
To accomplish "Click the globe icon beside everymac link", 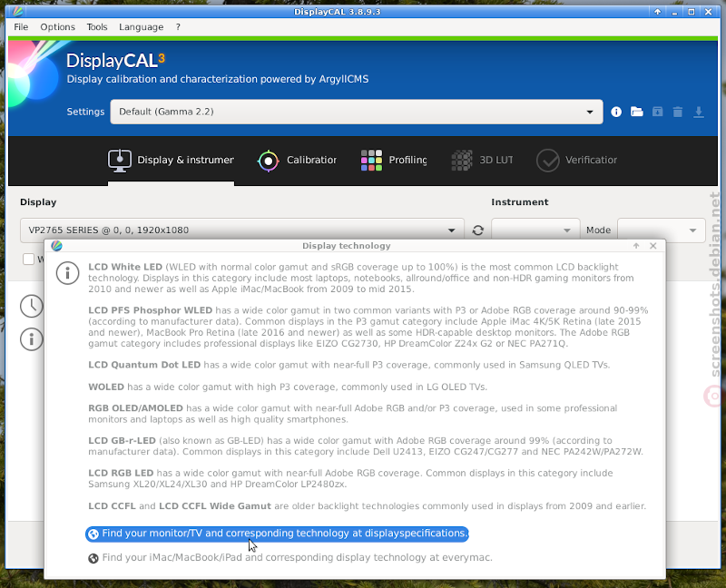I will point(93,558).
